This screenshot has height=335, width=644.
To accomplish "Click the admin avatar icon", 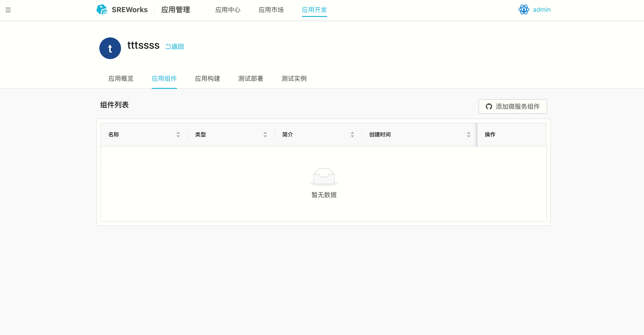I will click(x=523, y=9).
